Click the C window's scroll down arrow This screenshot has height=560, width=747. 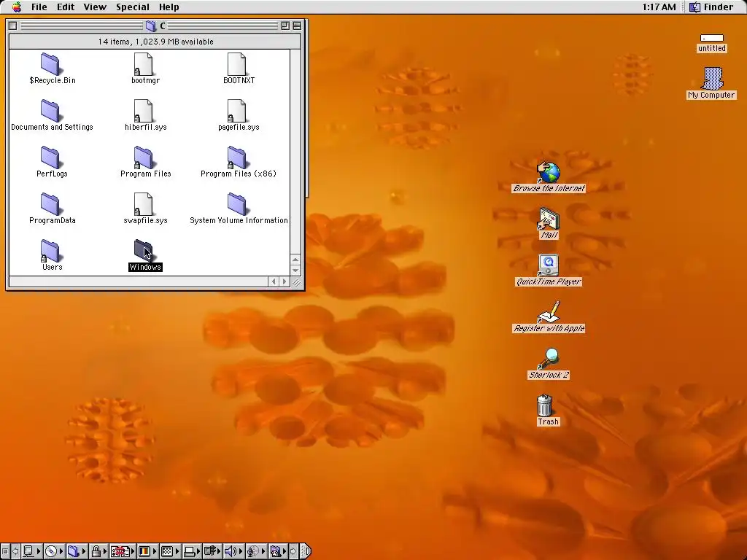click(295, 270)
